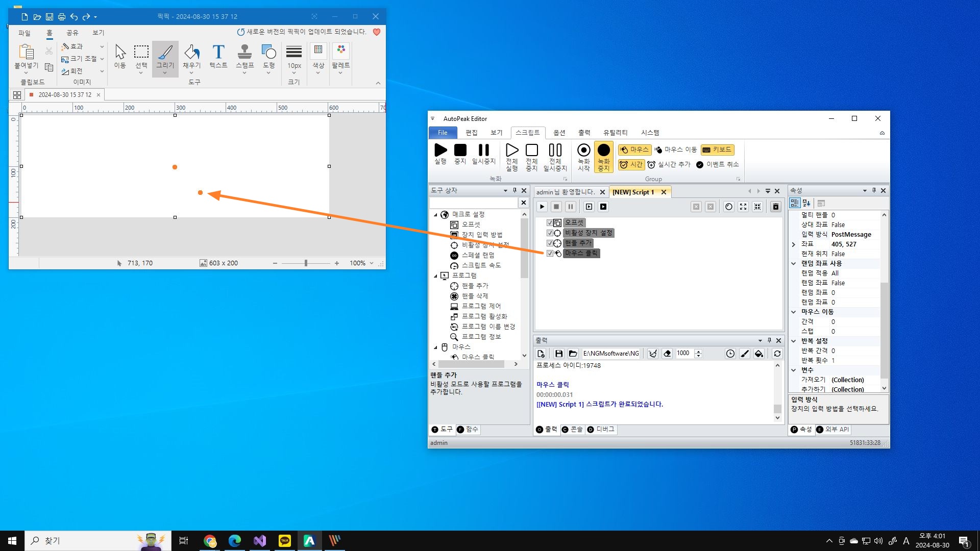Switch to the 콘솔 tab

(573, 430)
